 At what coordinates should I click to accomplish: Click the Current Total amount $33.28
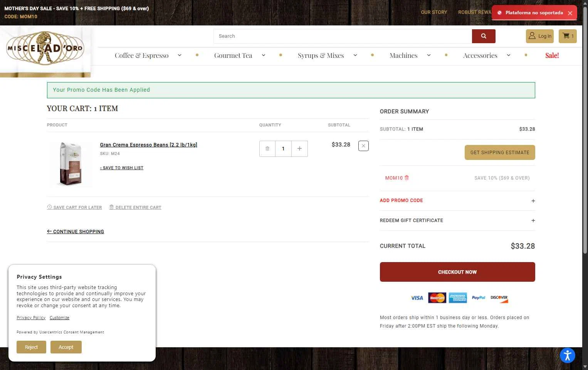(x=523, y=246)
